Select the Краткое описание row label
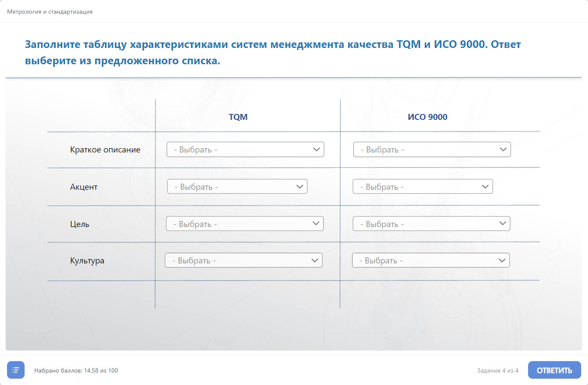The height and width of the screenshot is (385, 588). 105,149
